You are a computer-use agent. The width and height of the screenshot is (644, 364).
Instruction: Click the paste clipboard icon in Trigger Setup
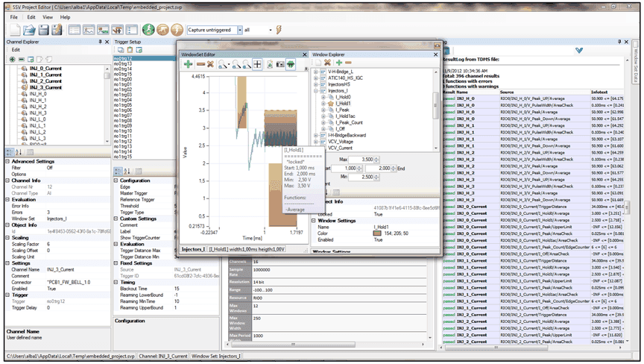(130, 50)
